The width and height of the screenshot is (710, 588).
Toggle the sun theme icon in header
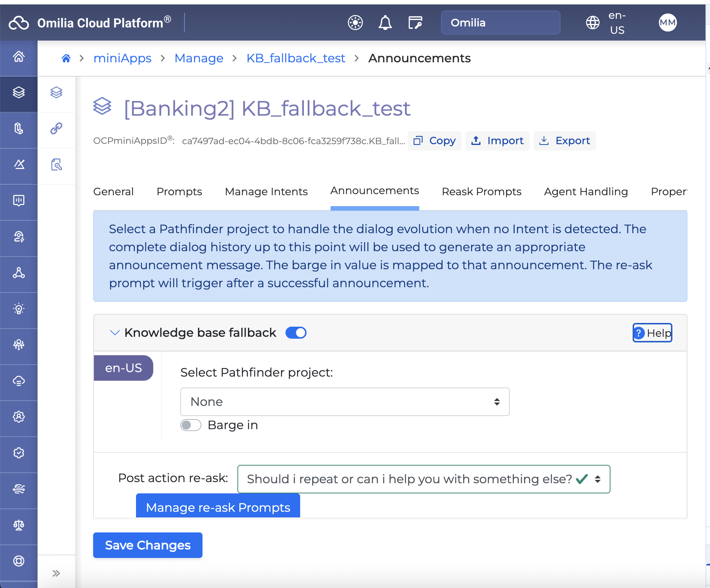click(355, 23)
